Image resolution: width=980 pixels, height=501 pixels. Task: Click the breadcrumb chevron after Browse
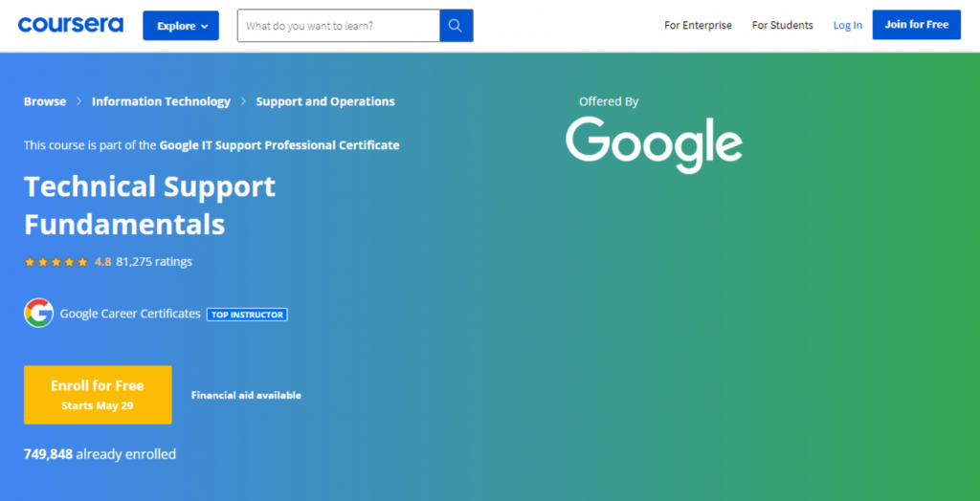pyautogui.click(x=79, y=101)
